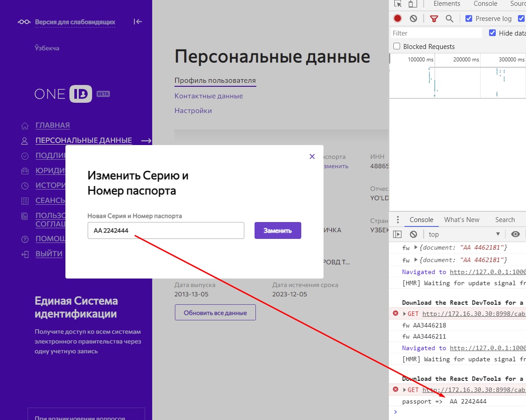Screen dimensions: 526x420
Task: Open the console drawer three-dot menu
Action: pos(398,220)
